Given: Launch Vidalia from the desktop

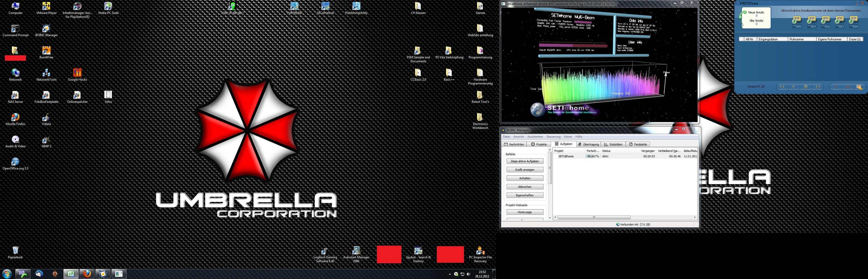Looking at the screenshot, I should click(x=46, y=119).
